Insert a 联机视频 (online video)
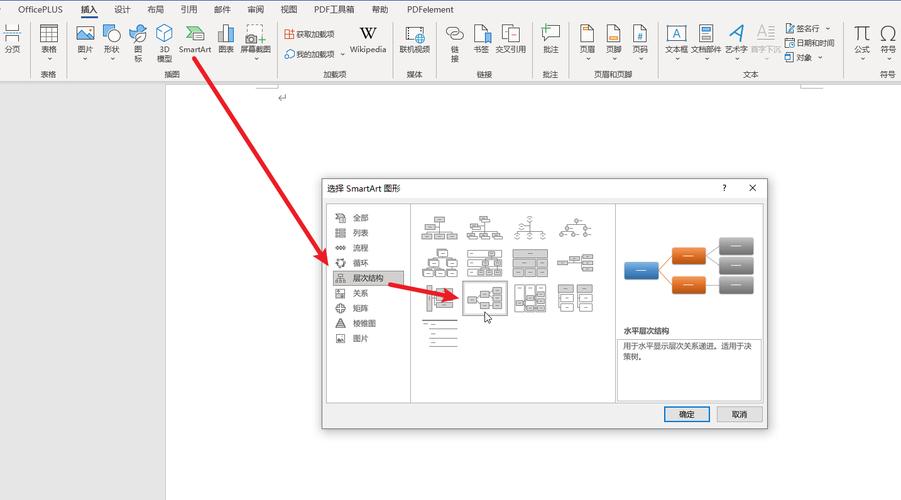The width and height of the screenshot is (901, 500). point(414,40)
